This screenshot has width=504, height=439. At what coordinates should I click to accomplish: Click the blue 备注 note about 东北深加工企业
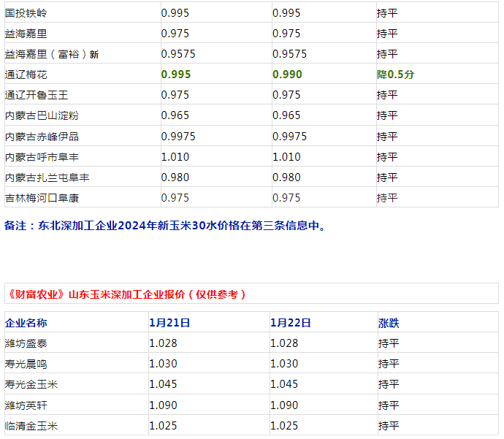(165, 226)
